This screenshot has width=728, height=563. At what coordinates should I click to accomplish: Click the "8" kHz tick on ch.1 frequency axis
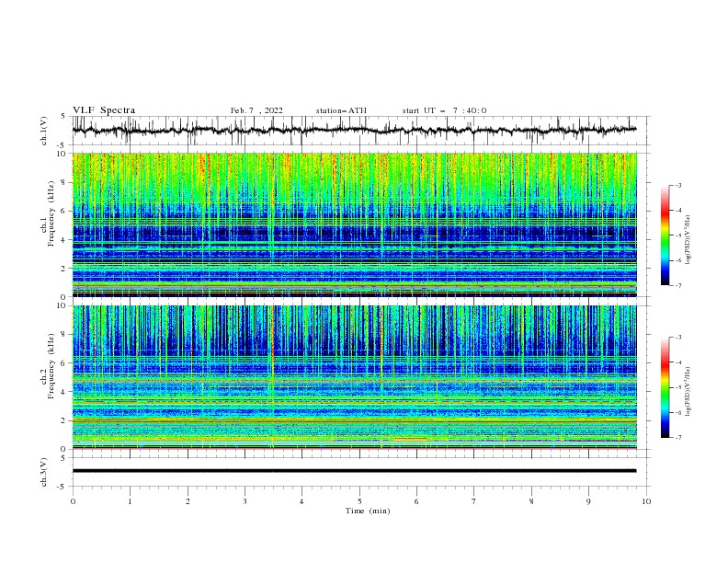[64, 182]
